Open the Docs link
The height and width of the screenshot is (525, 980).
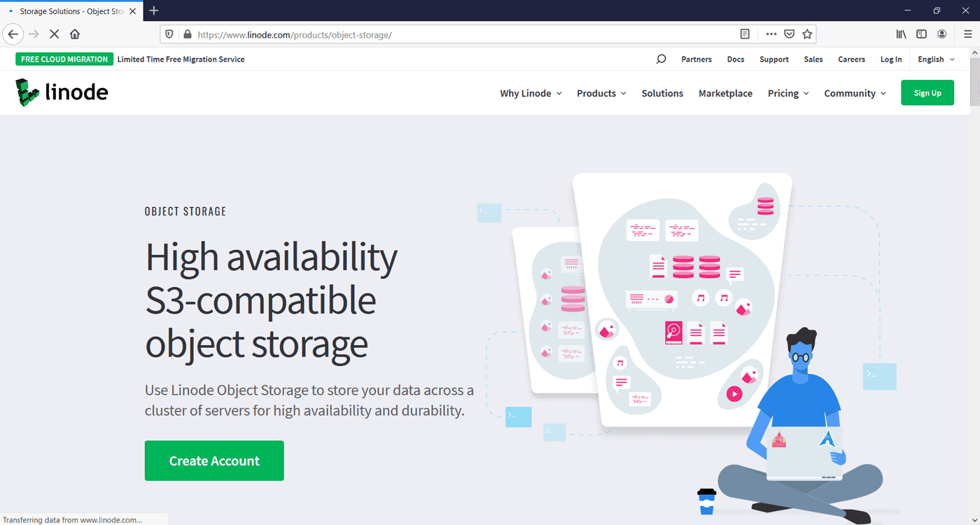pos(736,59)
